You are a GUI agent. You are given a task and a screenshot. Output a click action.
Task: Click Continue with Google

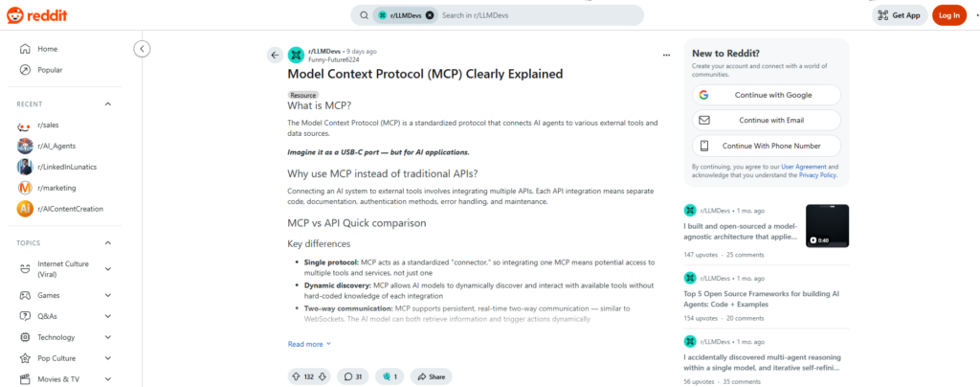767,95
